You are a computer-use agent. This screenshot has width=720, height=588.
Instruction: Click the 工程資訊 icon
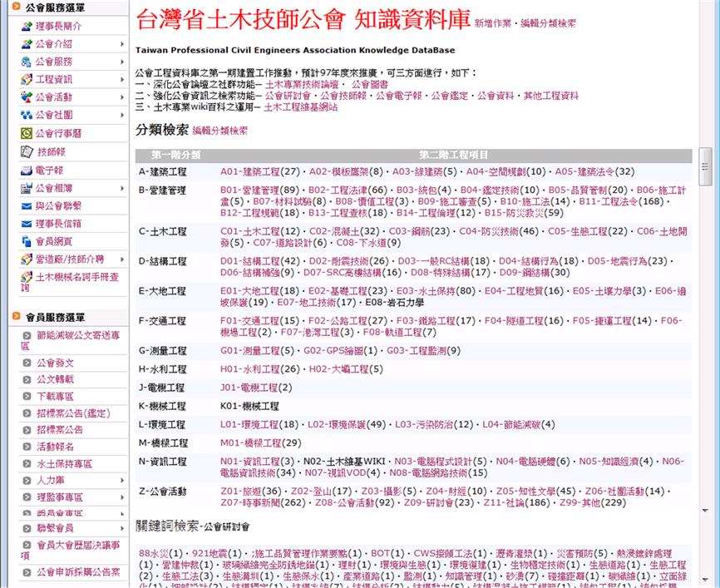click(26, 79)
